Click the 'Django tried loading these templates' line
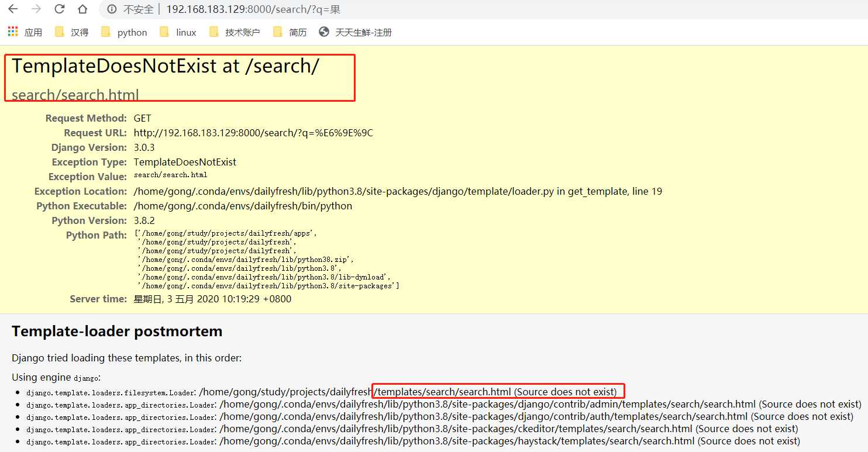The image size is (868, 452). [x=126, y=358]
